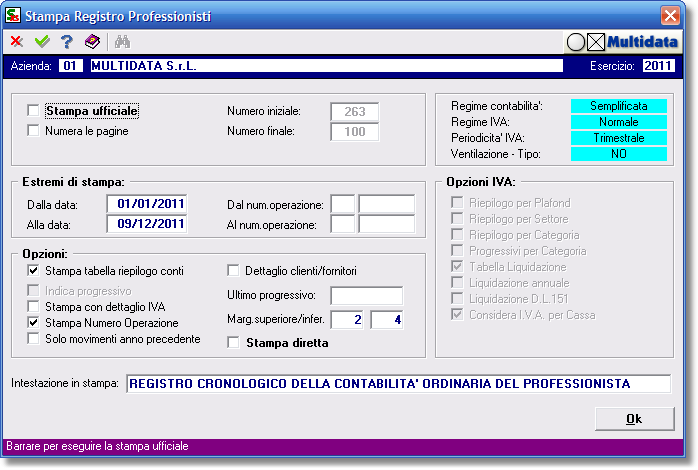
Task: Click the application icon in the title bar
Action: click(13, 16)
